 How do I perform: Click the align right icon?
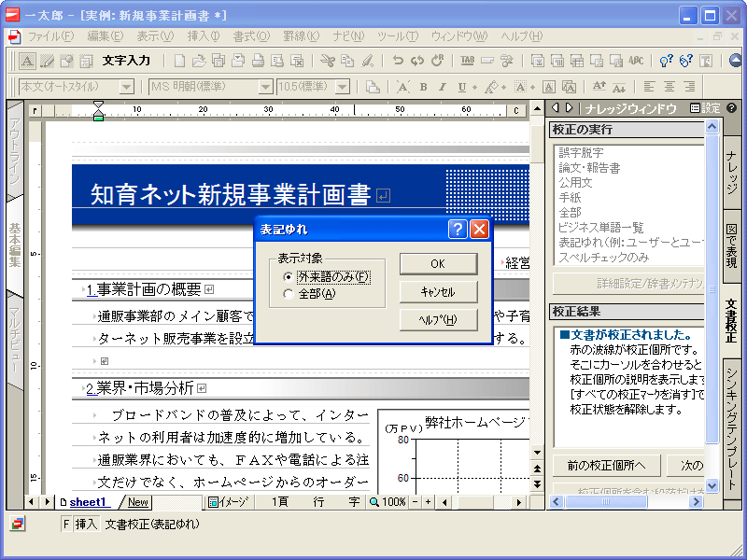[x=689, y=87]
